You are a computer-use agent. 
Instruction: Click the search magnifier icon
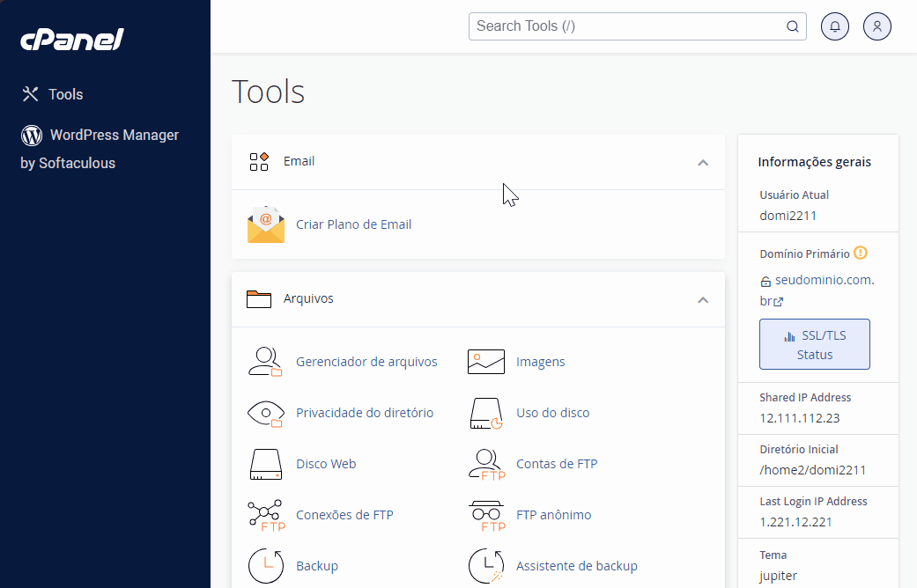793,26
